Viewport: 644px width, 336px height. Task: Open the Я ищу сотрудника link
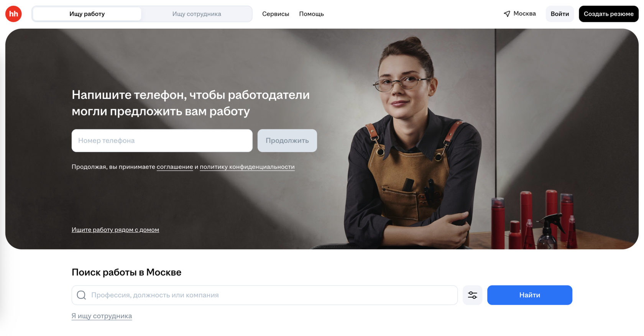pos(102,316)
